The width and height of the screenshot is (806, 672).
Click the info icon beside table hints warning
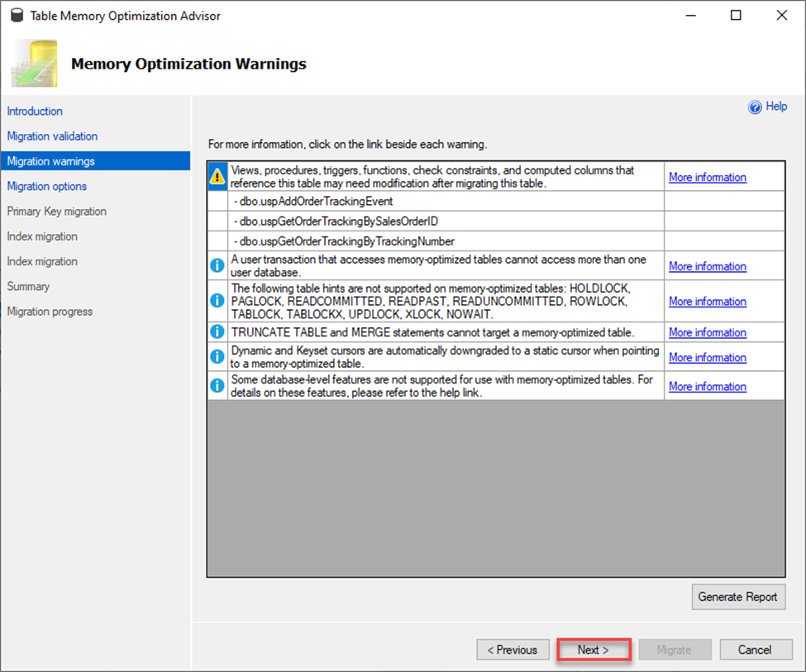(217, 301)
